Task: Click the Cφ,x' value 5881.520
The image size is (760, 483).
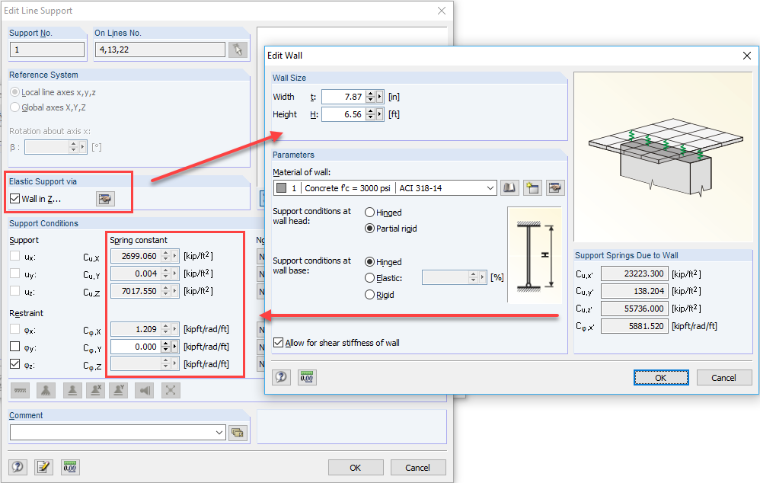Action: (634, 326)
